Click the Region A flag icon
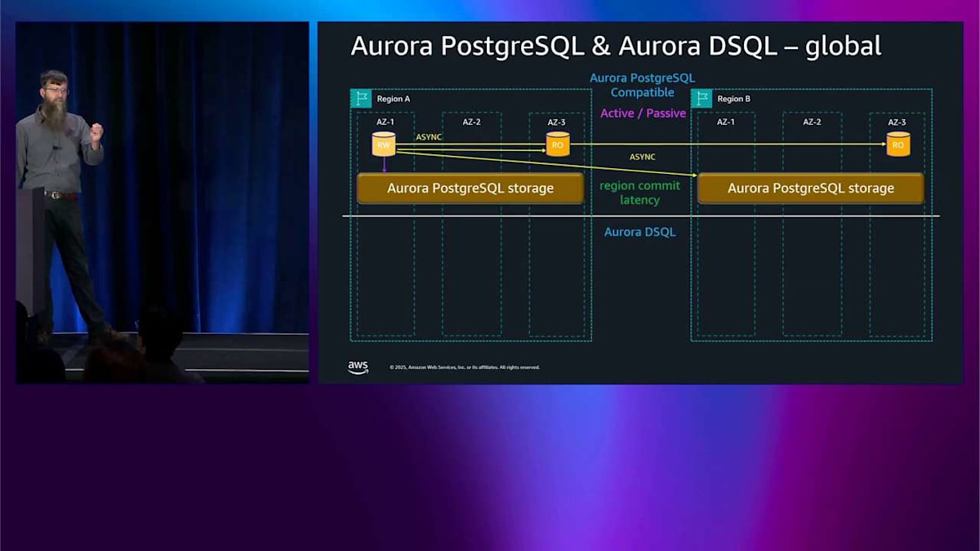This screenshot has height=551, width=980. (361, 99)
